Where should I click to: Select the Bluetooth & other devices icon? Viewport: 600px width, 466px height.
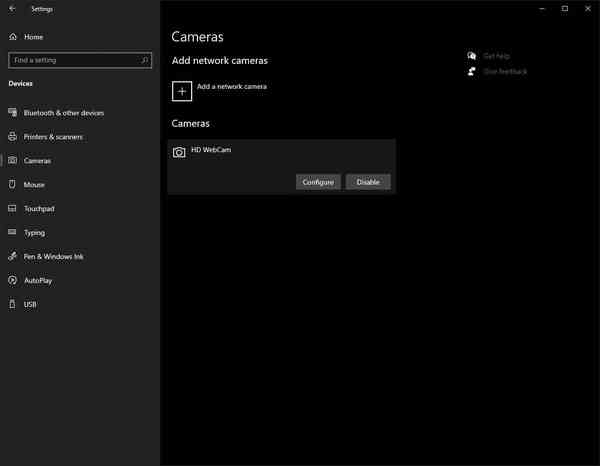[x=12, y=112]
